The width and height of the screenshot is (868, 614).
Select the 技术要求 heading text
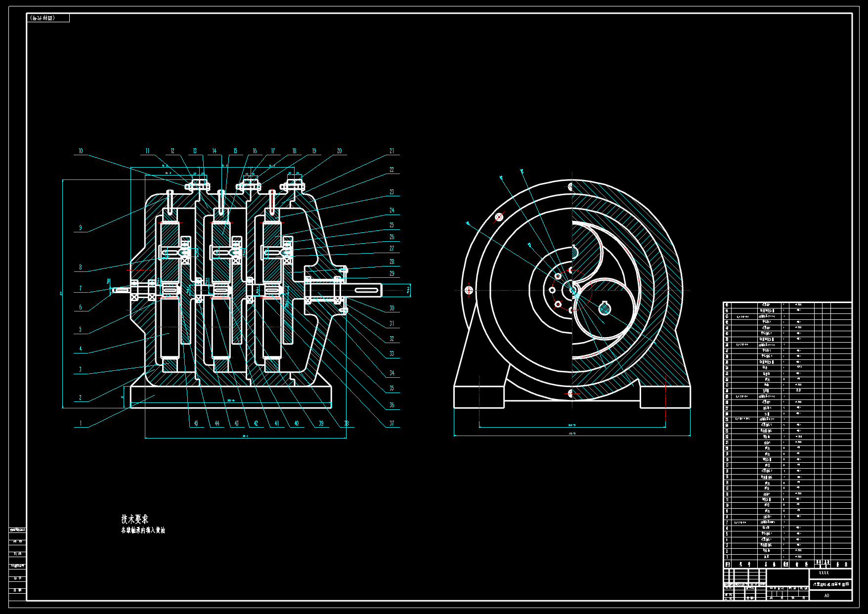click(135, 519)
